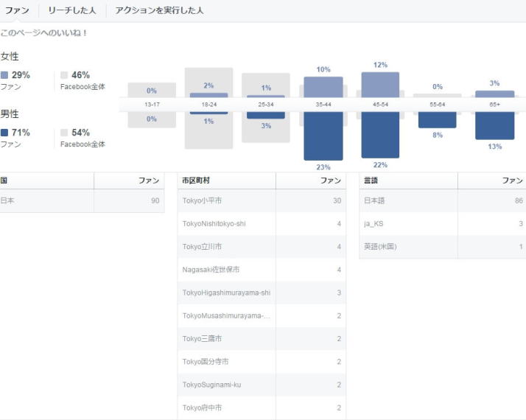The height and width of the screenshot is (420, 526).
Task: Select the ja_KS language row
Action: [x=443, y=224]
